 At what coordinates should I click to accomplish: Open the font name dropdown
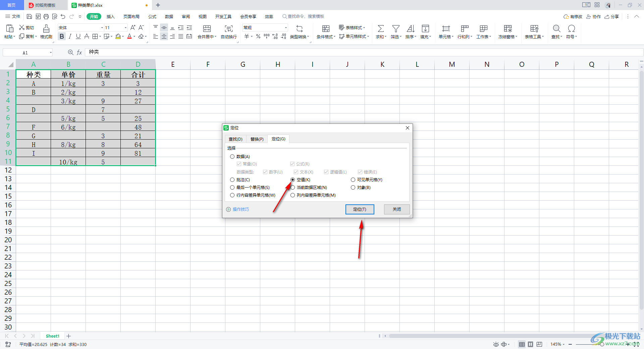click(102, 28)
